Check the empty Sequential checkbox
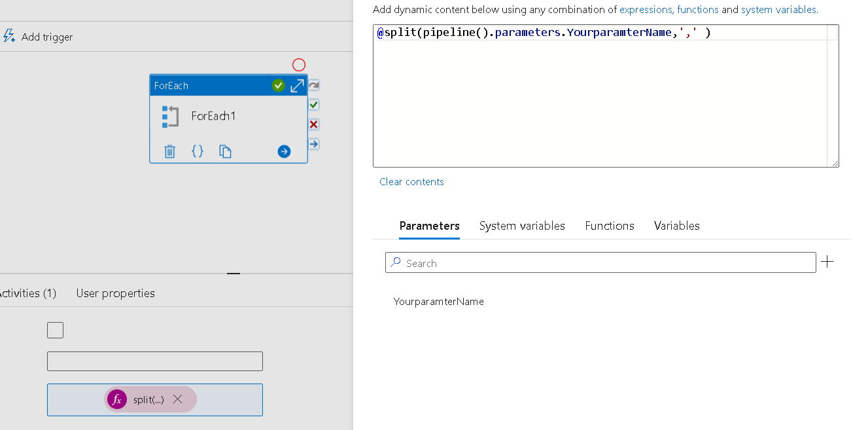Viewport: 868px width, 430px height. pyautogui.click(x=55, y=330)
